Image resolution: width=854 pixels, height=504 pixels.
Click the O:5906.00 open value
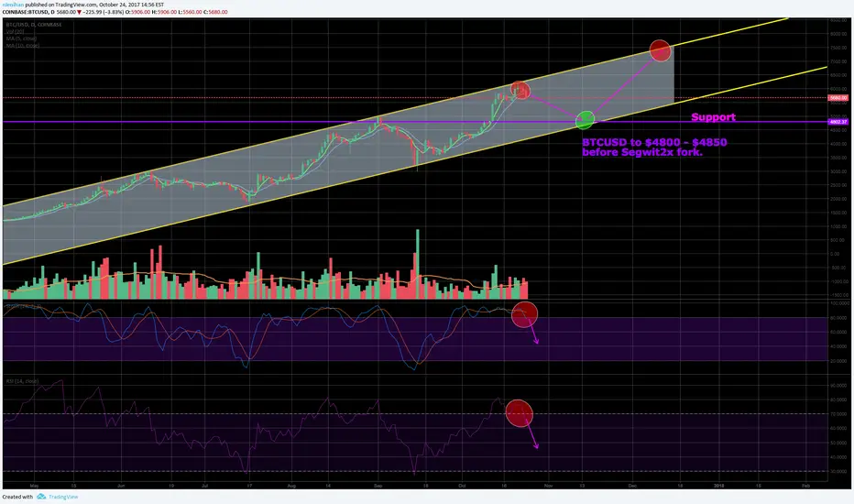[x=137, y=12]
